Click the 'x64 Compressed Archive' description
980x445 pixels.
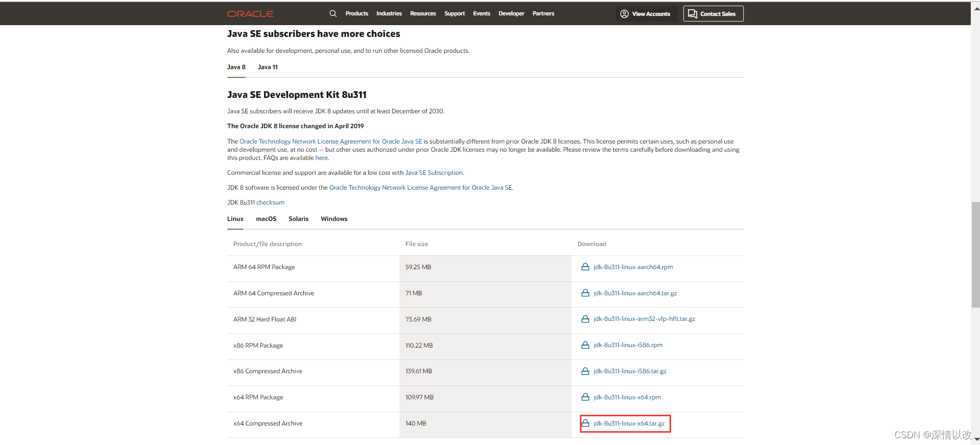click(x=268, y=423)
